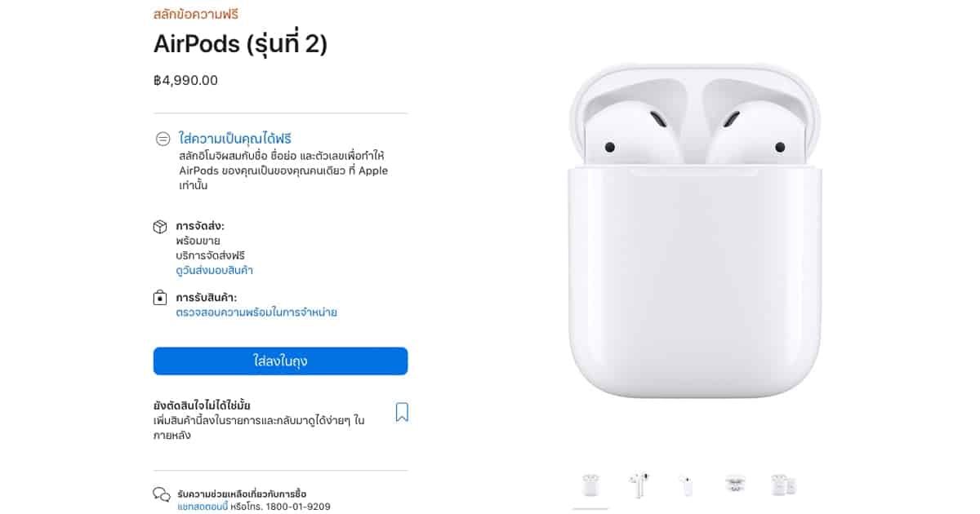Screen dimensions: 980x514
Task: Click the AirPods (รุ่นที่ 2) product title
Action: 240,44
